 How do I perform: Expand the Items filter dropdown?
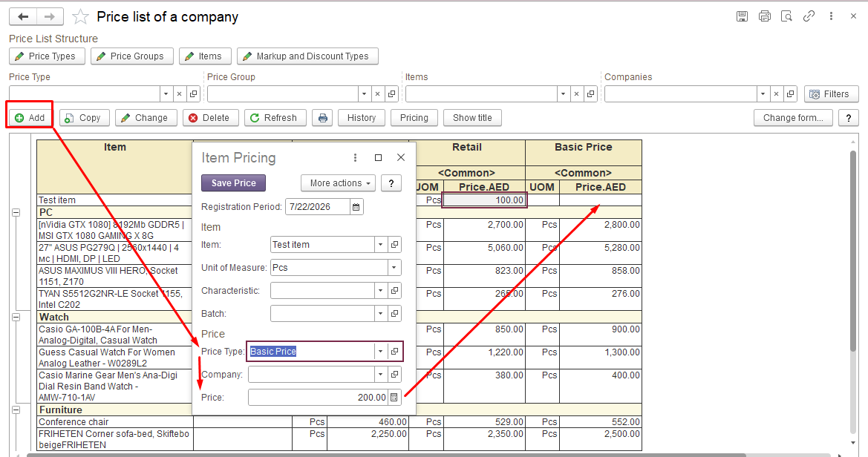click(x=563, y=94)
